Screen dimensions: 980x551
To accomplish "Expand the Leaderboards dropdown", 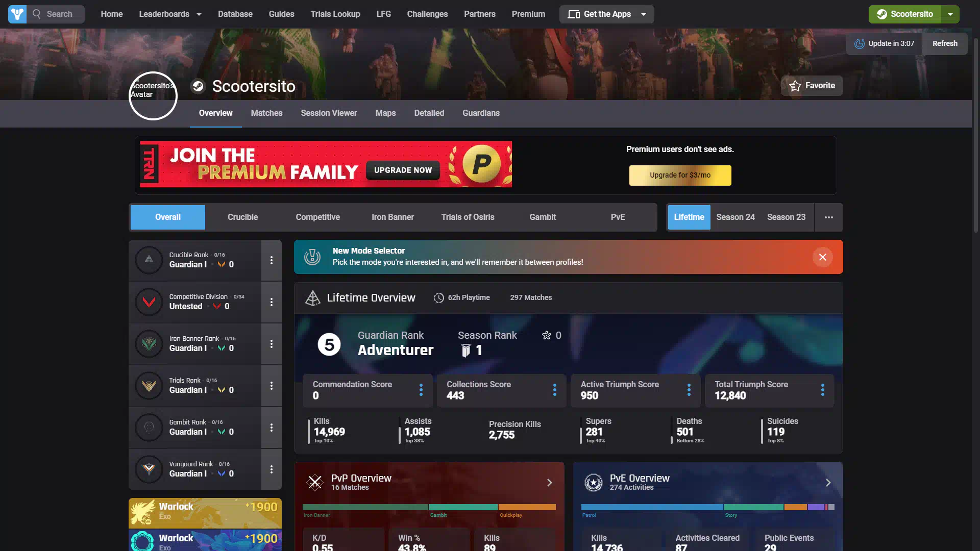I will tap(199, 14).
